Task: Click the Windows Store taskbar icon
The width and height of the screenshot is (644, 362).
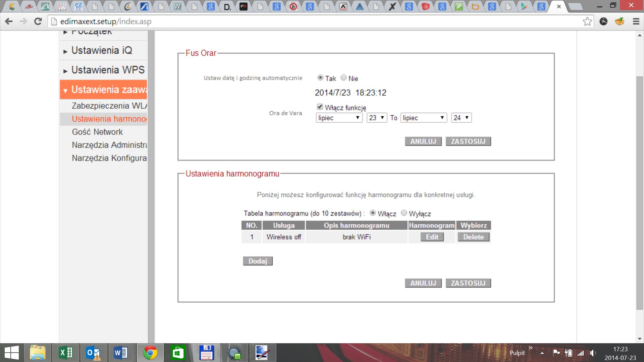Action: pyautogui.click(x=178, y=353)
